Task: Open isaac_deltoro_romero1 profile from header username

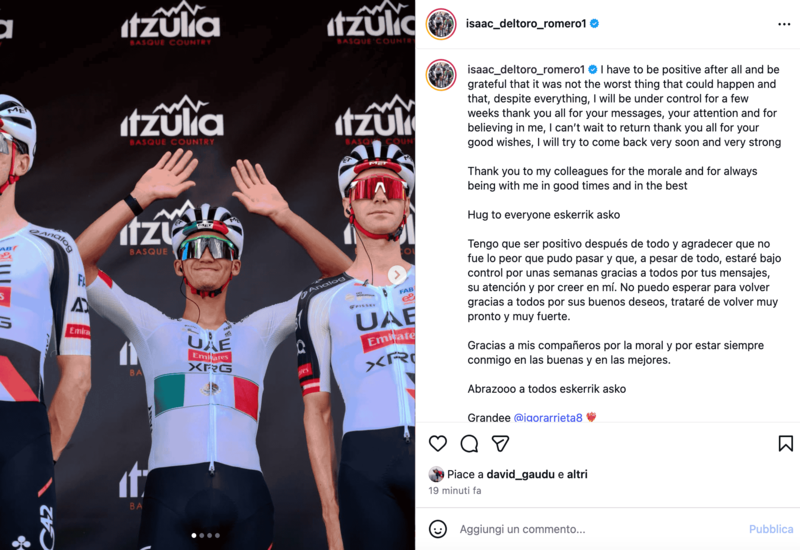Action: pos(526,23)
